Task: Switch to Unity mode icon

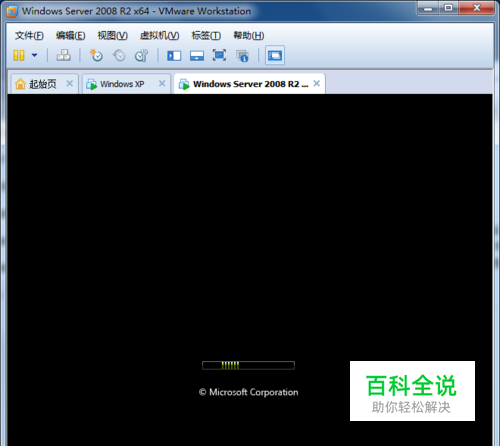Action: click(x=242, y=56)
